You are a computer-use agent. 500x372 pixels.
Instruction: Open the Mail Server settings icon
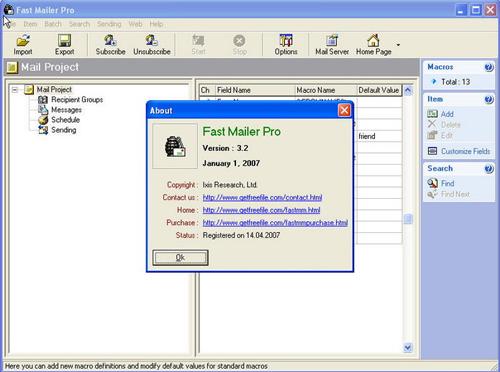coord(332,45)
